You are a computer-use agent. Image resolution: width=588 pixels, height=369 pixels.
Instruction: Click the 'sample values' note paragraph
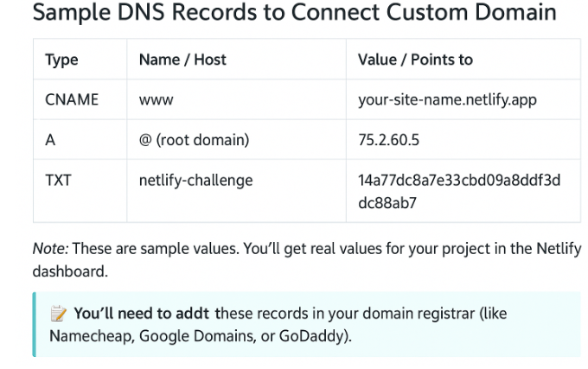307,260
